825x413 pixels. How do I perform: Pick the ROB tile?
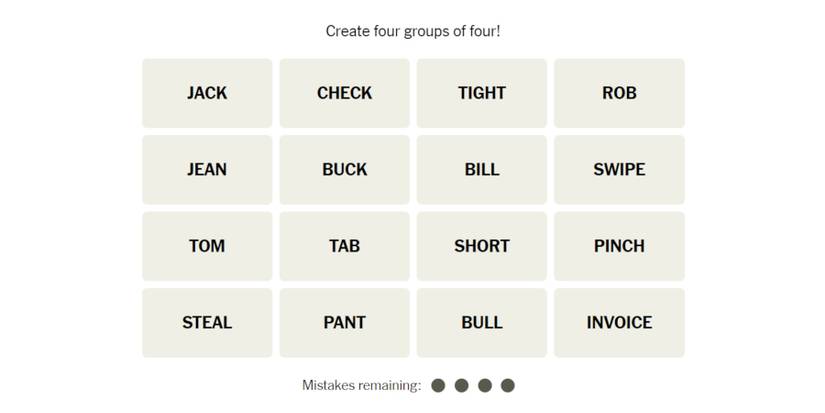[619, 93]
